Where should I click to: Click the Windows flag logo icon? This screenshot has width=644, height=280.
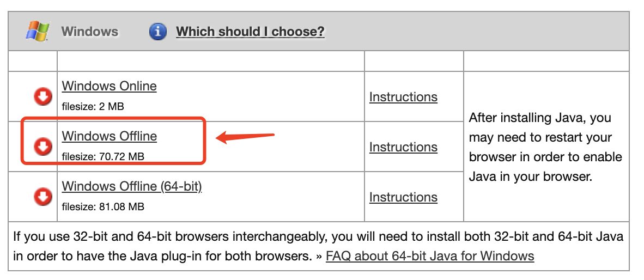pyautogui.click(x=38, y=31)
